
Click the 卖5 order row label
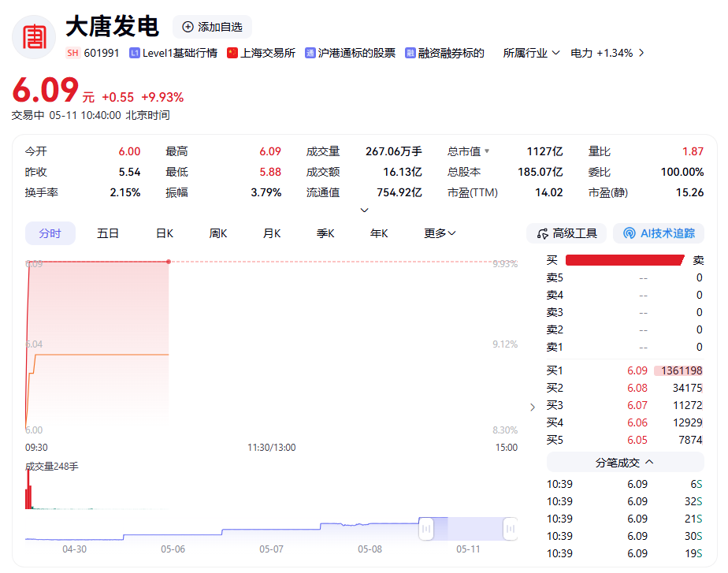(555, 277)
